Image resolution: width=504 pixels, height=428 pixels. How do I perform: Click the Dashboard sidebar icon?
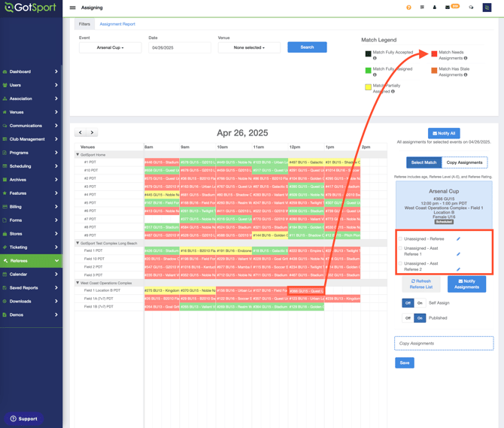[5, 71]
